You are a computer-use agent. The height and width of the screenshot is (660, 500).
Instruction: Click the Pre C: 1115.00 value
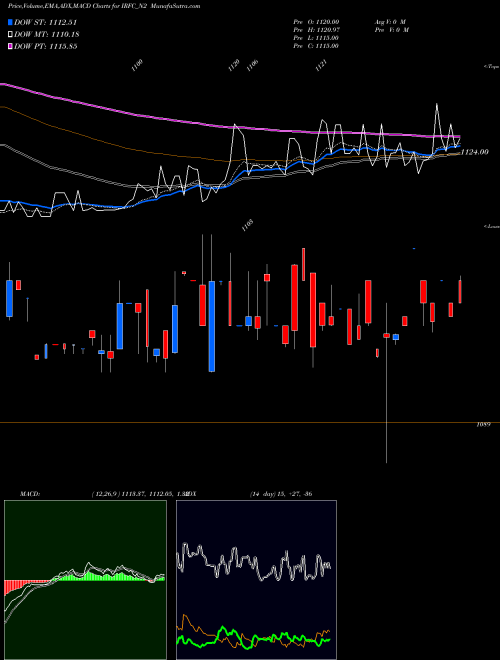click(316, 46)
